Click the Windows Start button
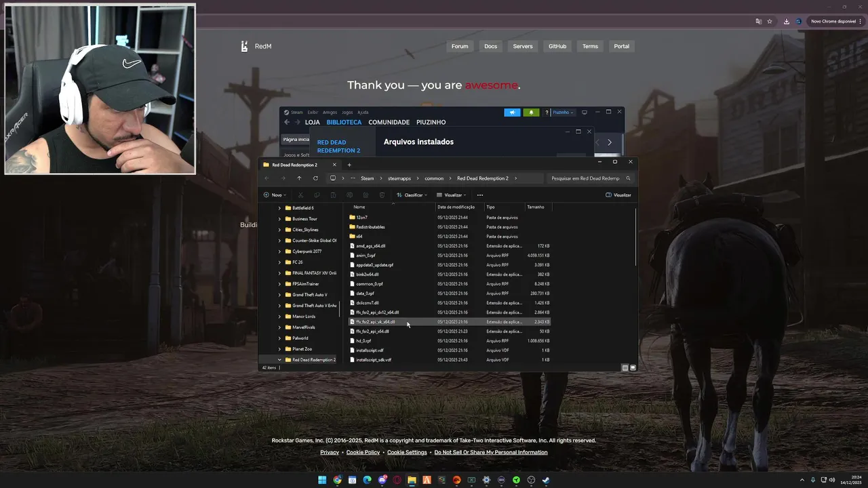The height and width of the screenshot is (488, 868). tap(322, 480)
